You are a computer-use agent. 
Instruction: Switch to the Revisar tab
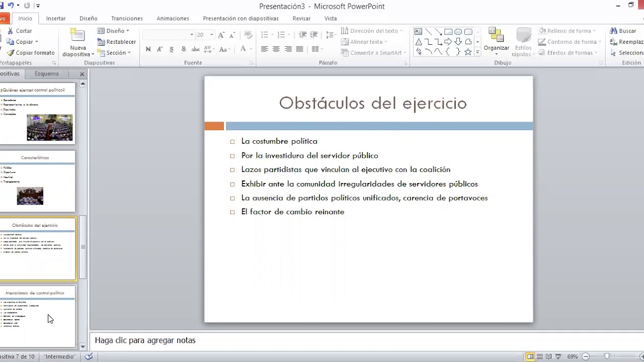(x=301, y=18)
